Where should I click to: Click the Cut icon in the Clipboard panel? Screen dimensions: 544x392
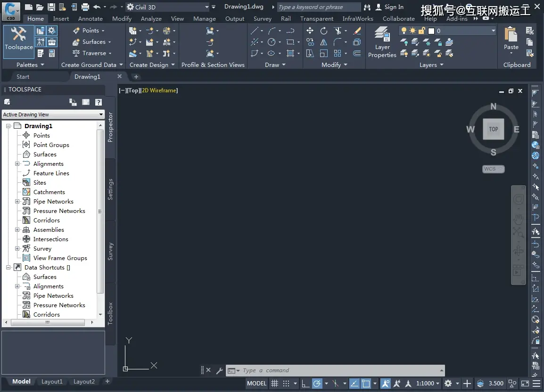pos(530,31)
